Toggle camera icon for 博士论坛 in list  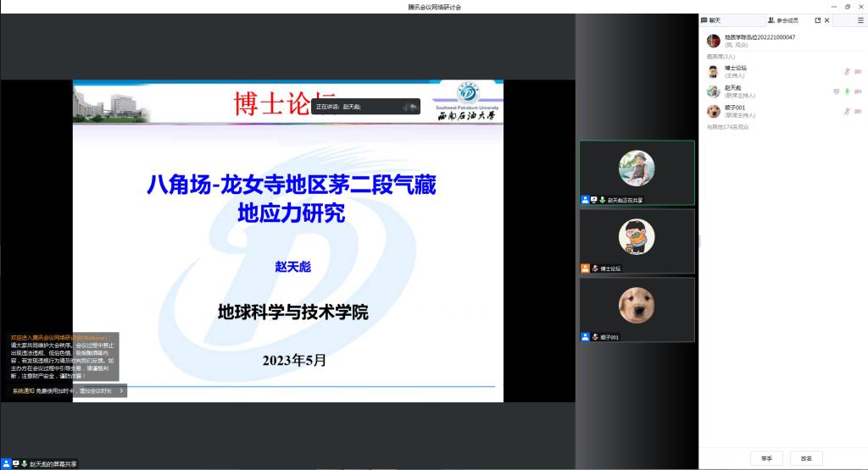[858, 71]
